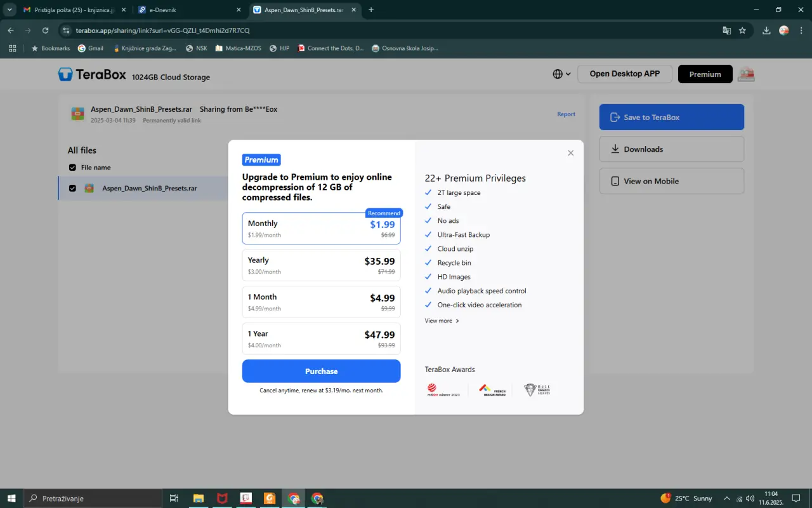Open the Chrome profile avatar

click(x=784, y=30)
